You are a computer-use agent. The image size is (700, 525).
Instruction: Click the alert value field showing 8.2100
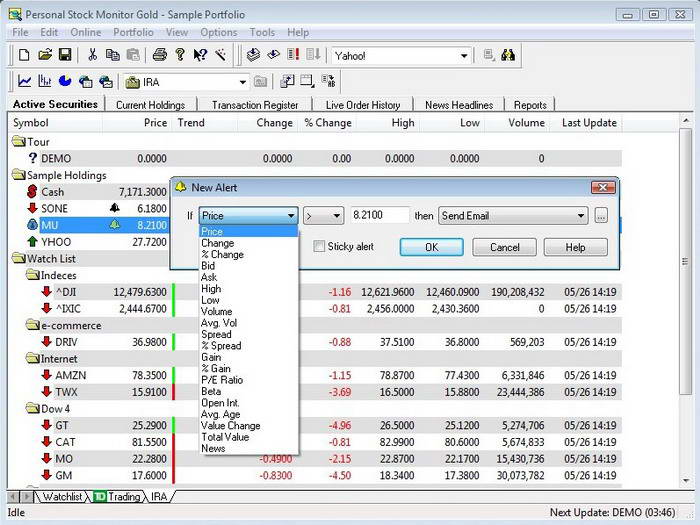(x=379, y=215)
